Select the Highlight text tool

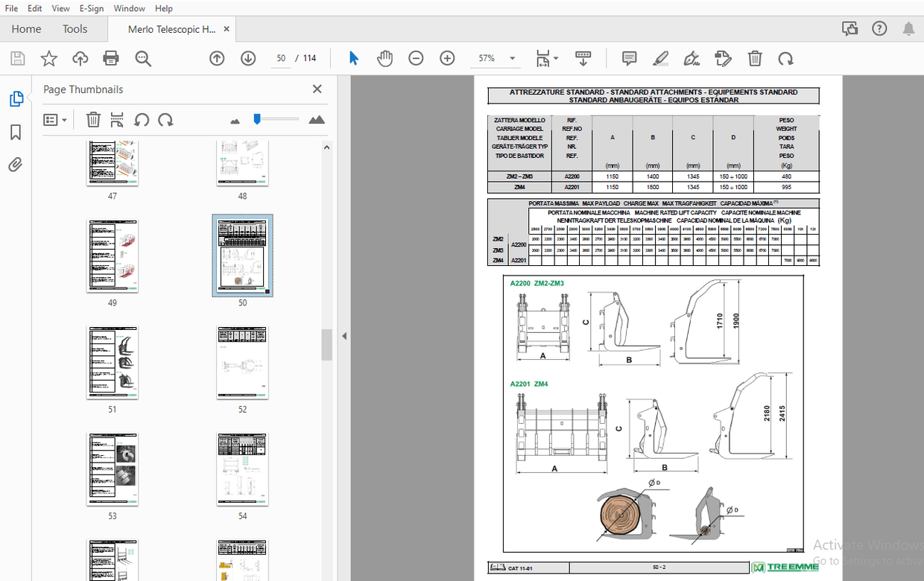(x=659, y=58)
